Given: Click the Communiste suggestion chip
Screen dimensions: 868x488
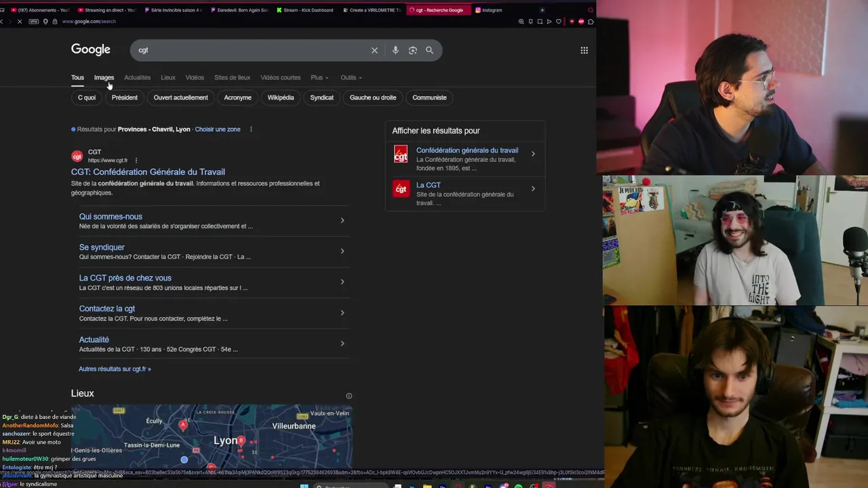Looking at the screenshot, I should coord(429,98).
